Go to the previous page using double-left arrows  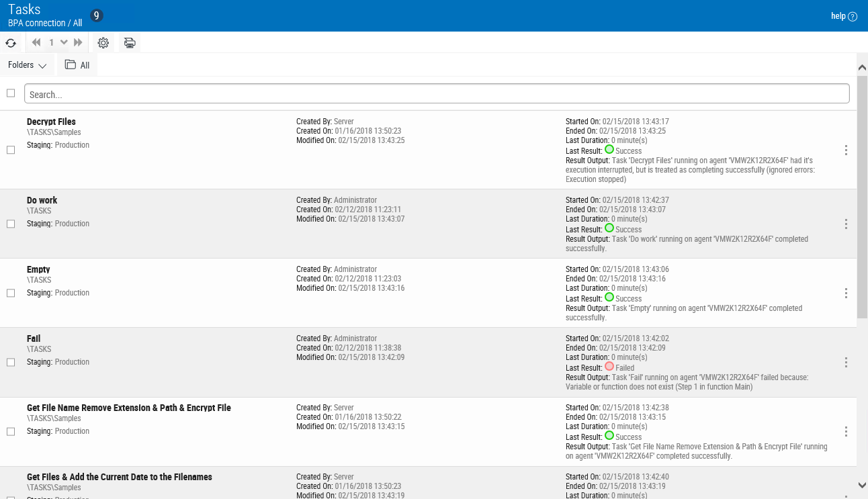36,43
